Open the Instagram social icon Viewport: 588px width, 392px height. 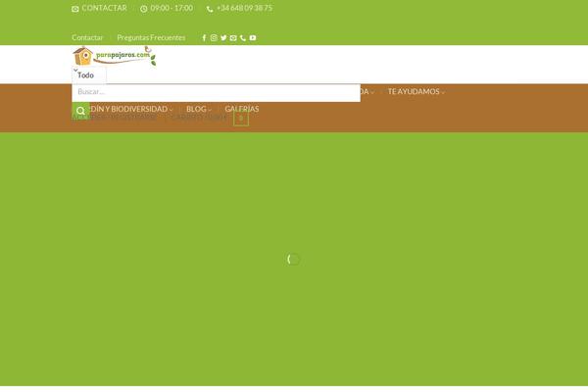[214, 37]
